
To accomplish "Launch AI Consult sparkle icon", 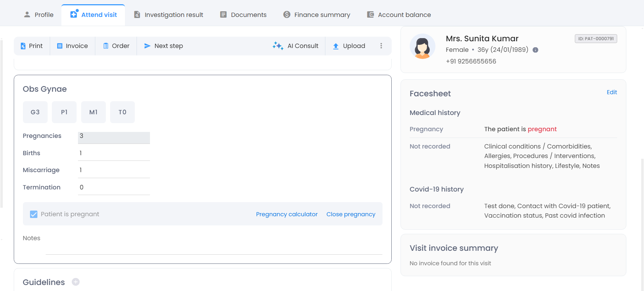I will coord(278,46).
